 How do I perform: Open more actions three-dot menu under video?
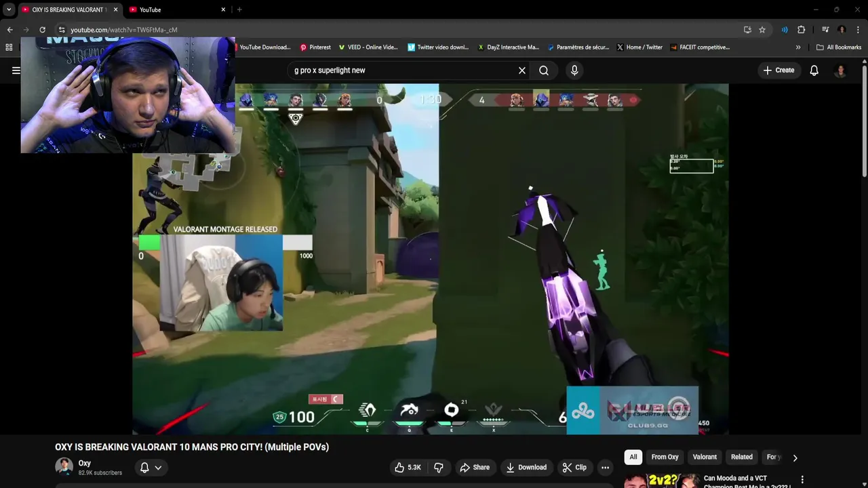[605, 467]
